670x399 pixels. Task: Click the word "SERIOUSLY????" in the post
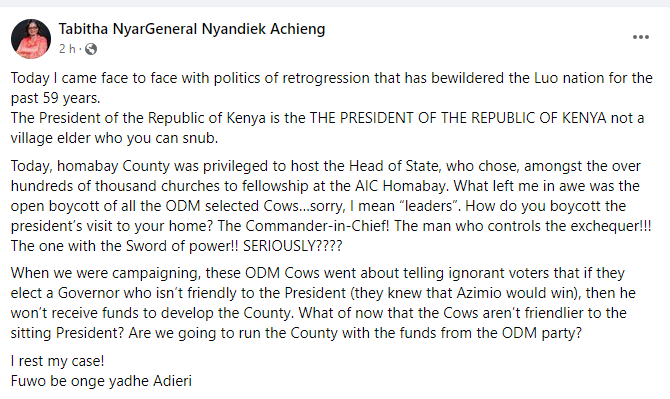click(x=293, y=246)
